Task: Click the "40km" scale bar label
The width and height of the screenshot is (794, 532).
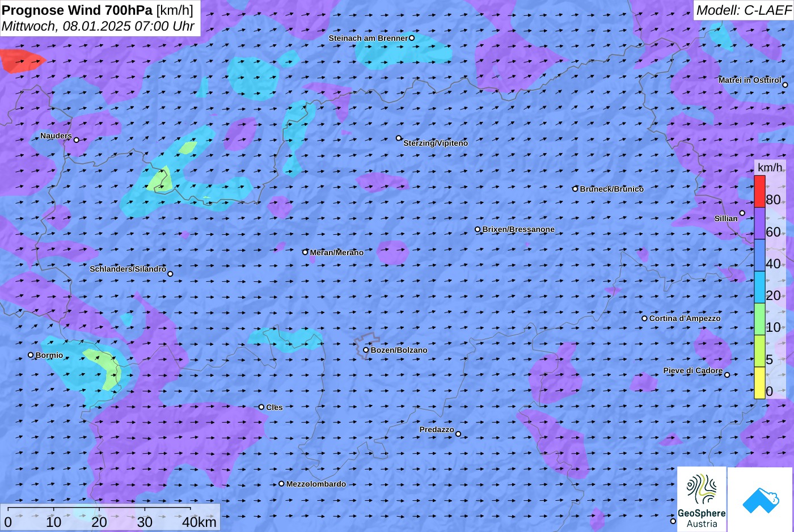Action: [x=199, y=522]
